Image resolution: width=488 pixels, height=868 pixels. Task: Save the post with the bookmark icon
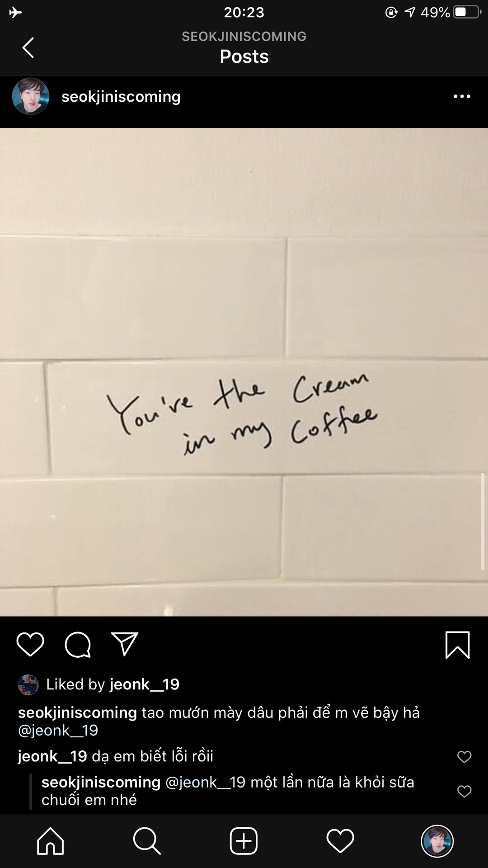(x=457, y=645)
